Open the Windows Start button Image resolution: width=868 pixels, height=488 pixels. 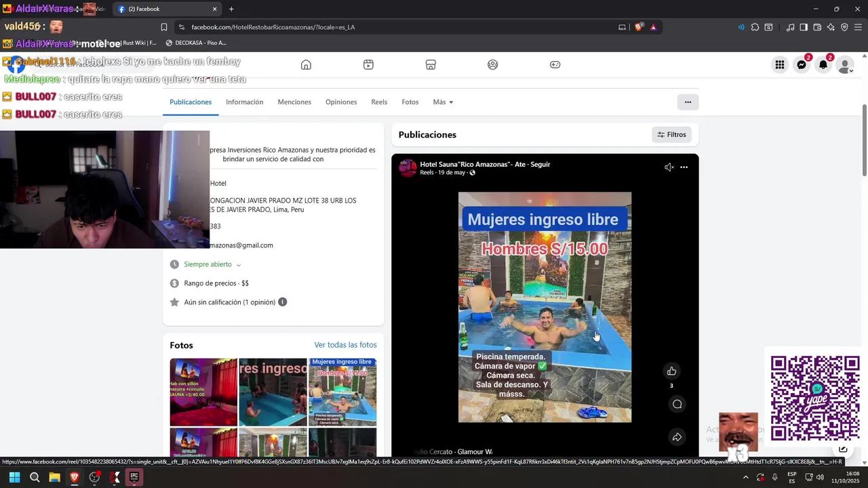14,477
